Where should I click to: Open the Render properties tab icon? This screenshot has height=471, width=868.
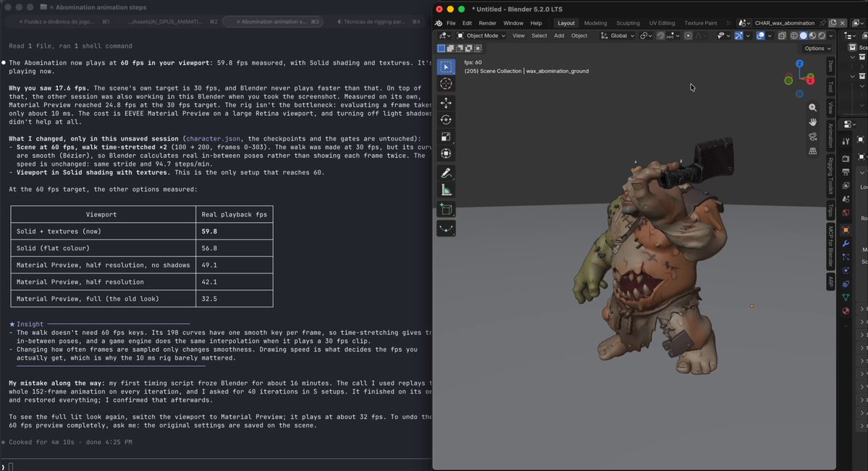click(846, 158)
